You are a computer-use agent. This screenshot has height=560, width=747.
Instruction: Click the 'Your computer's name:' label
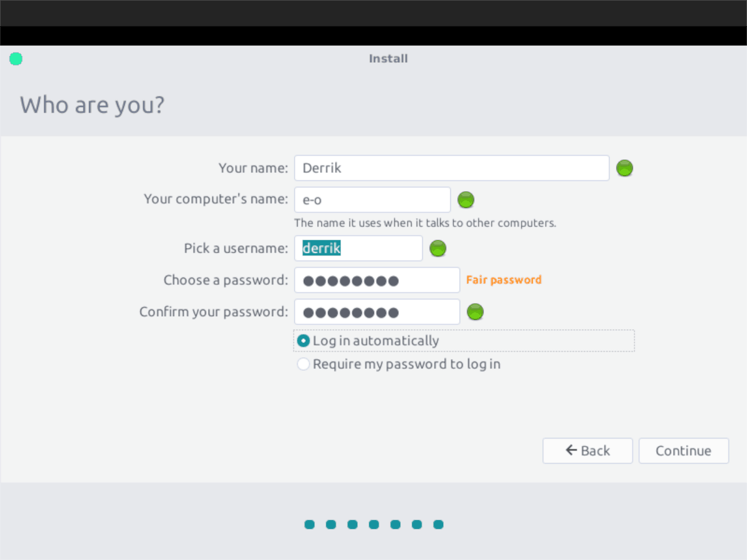point(216,199)
